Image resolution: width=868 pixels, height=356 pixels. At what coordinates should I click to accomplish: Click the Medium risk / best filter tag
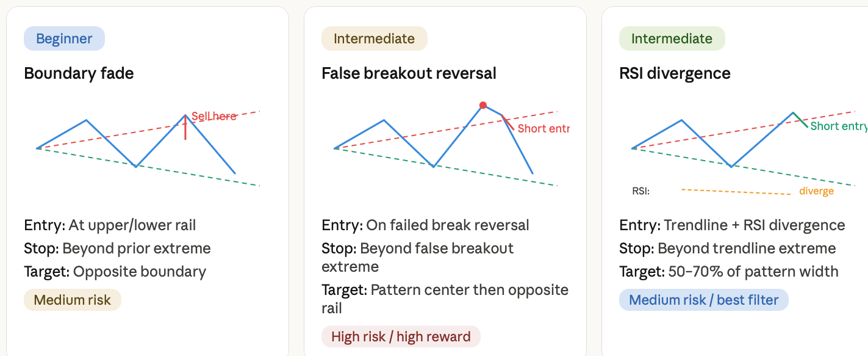(703, 300)
